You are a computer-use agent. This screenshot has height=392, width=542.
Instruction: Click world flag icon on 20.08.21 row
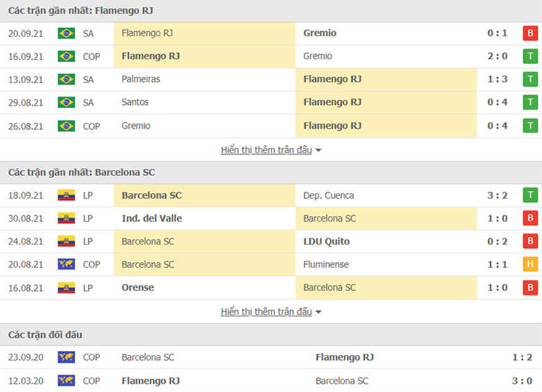point(67,264)
